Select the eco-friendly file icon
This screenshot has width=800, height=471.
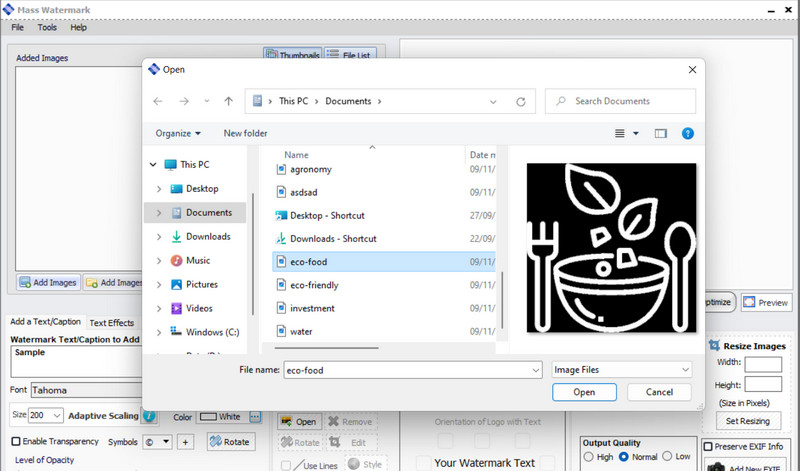pyautogui.click(x=281, y=285)
